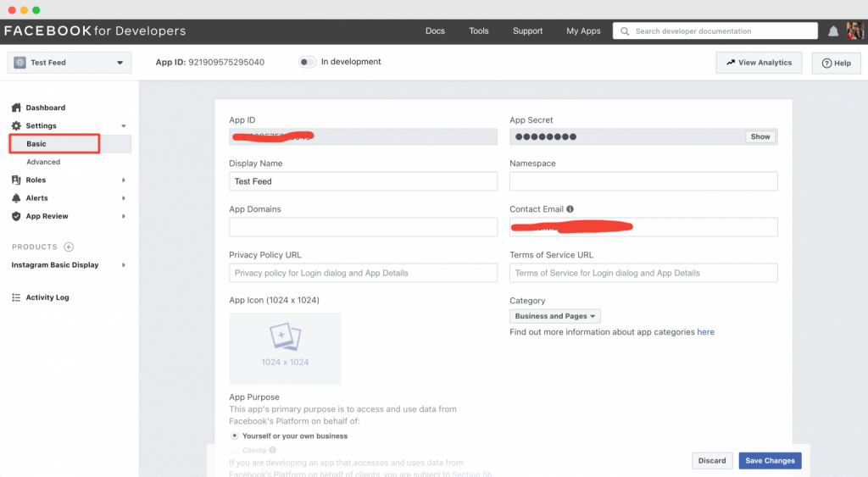Select Yourself or your own business option

[235, 436]
